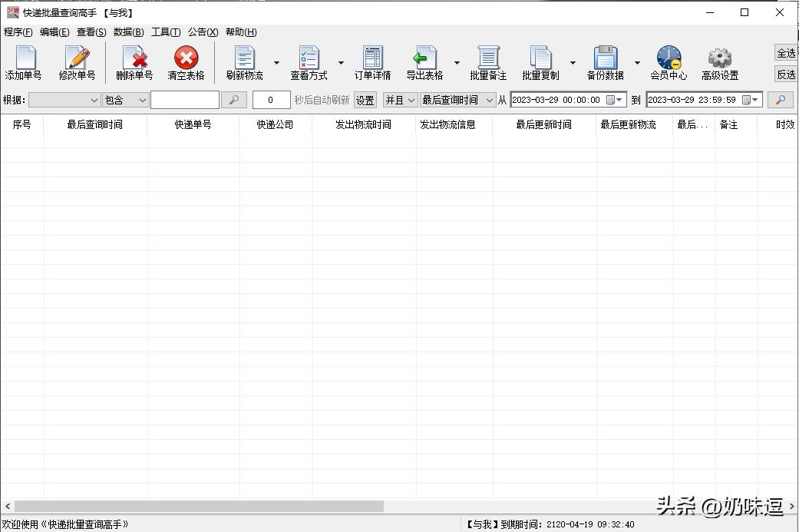799x532 pixels.
Task: Expand the 刷新物流 dropdown arrow
Action: click(276, 64)
